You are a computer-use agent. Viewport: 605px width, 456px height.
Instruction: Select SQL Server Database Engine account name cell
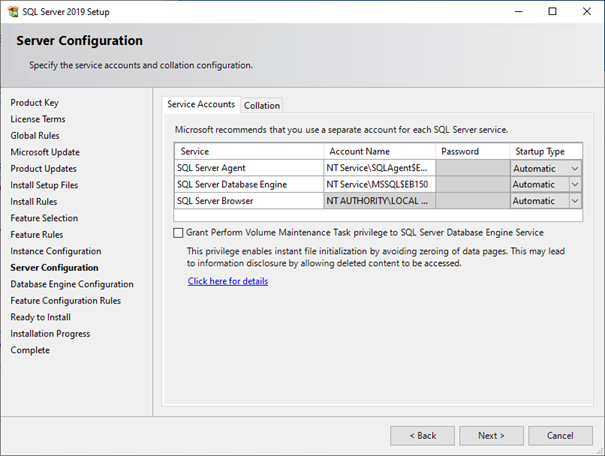pyautogui.click(x=379, y=184)
